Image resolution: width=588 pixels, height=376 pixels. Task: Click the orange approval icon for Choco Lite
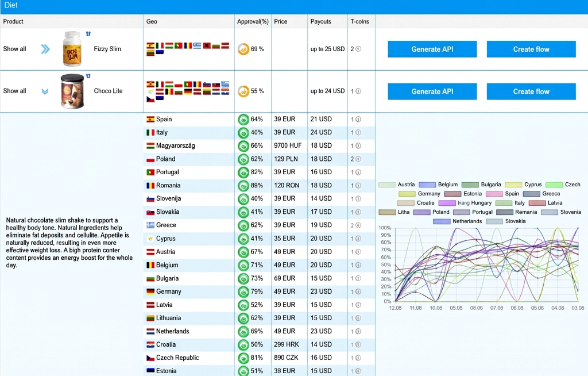(243, 91)
